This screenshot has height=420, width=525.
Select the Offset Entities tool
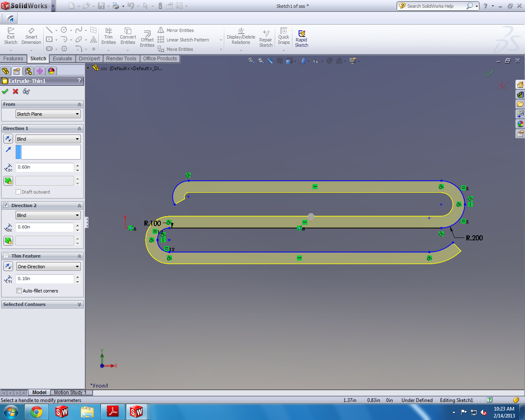147,39
